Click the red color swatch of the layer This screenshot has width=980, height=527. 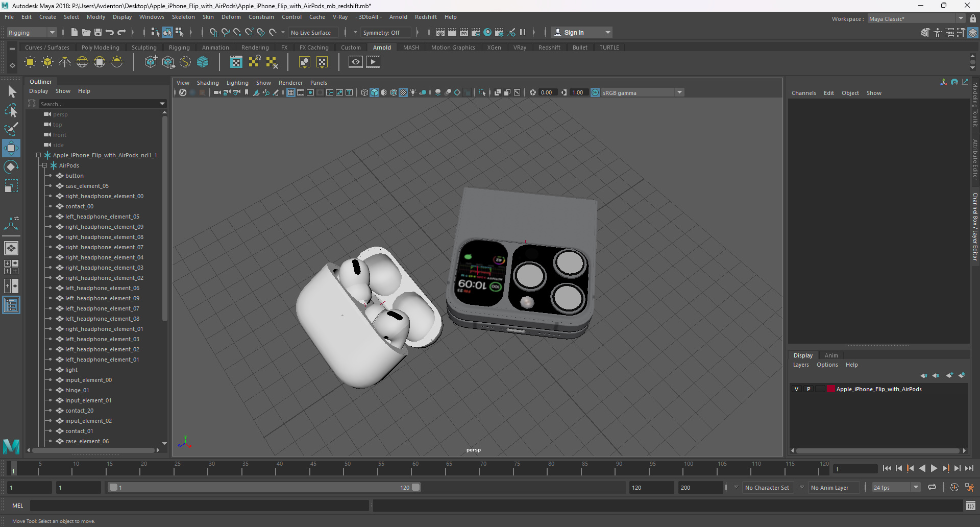[x=830, y=389]
